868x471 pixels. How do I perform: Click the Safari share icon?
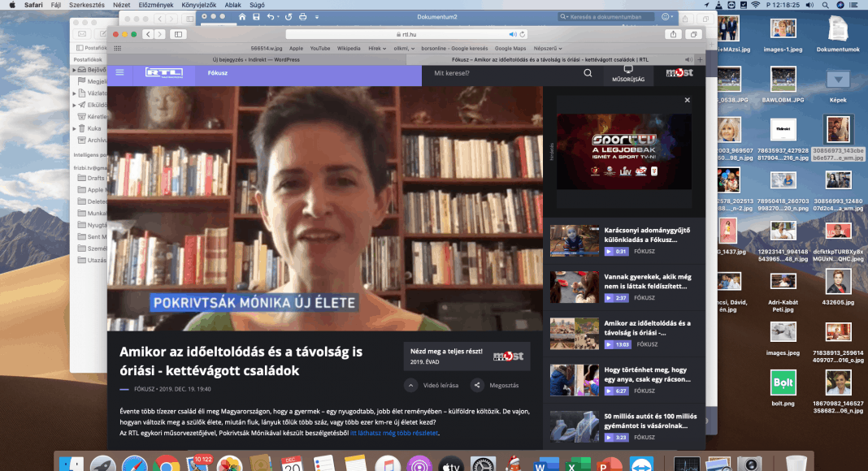pyautogui.click(x=674, y=34)
